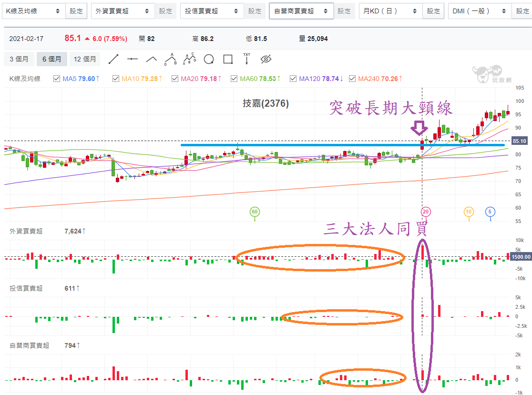Add a TXT text annotation

246,59
